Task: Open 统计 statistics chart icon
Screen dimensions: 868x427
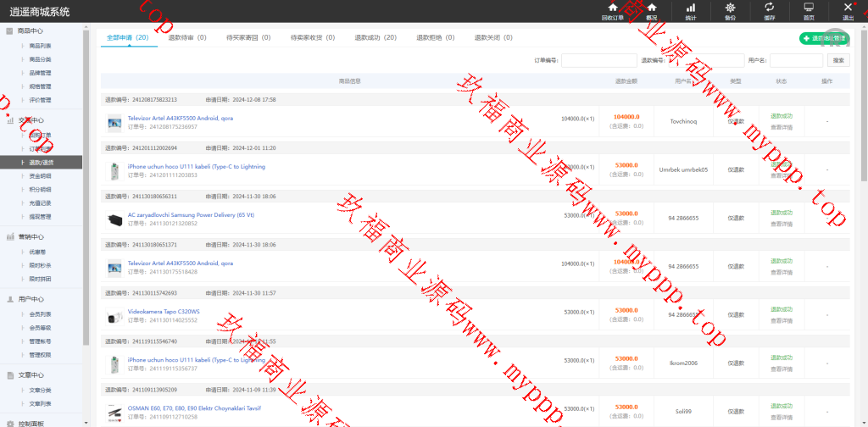Action: [690, 8]
